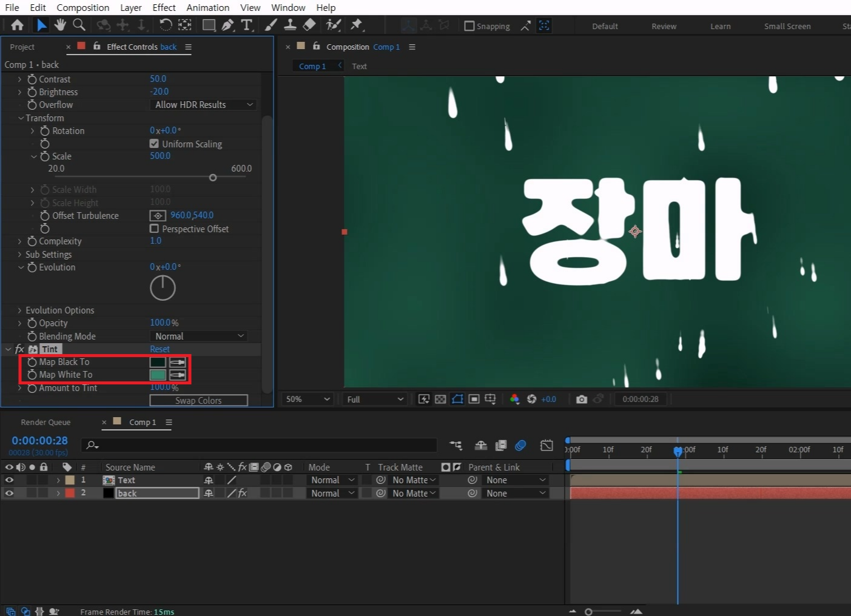Toggle Contrast stopwatch
Screen dimensions: 851x616
32,79
